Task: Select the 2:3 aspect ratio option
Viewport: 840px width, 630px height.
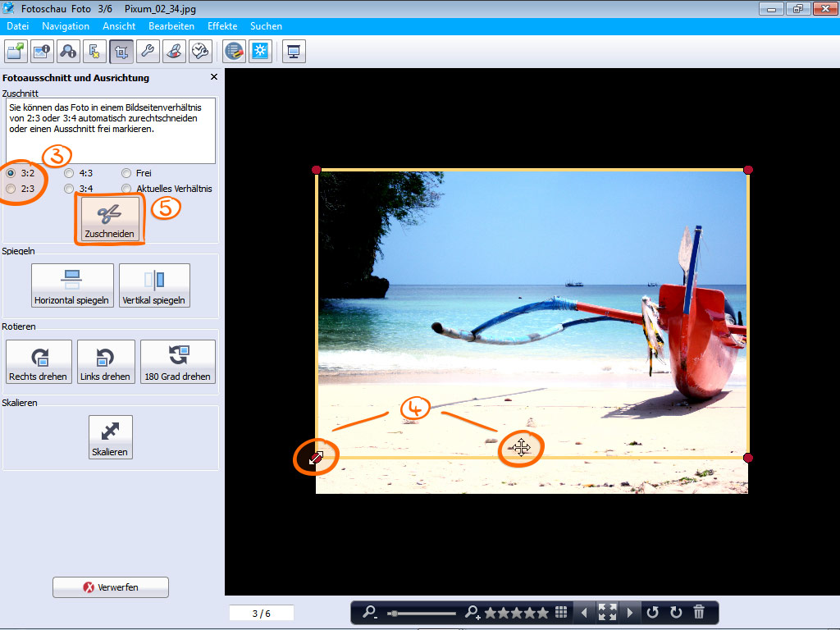Action: point(11,189)
